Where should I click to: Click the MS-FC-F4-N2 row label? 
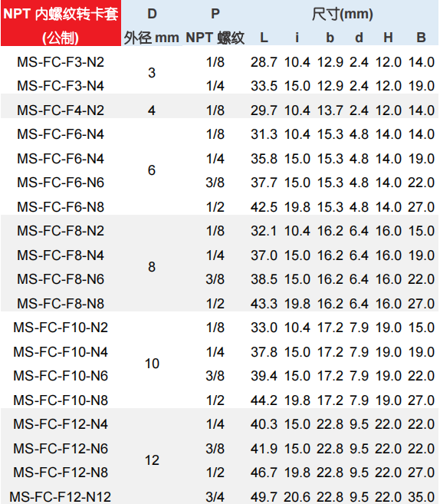point(61,110)
